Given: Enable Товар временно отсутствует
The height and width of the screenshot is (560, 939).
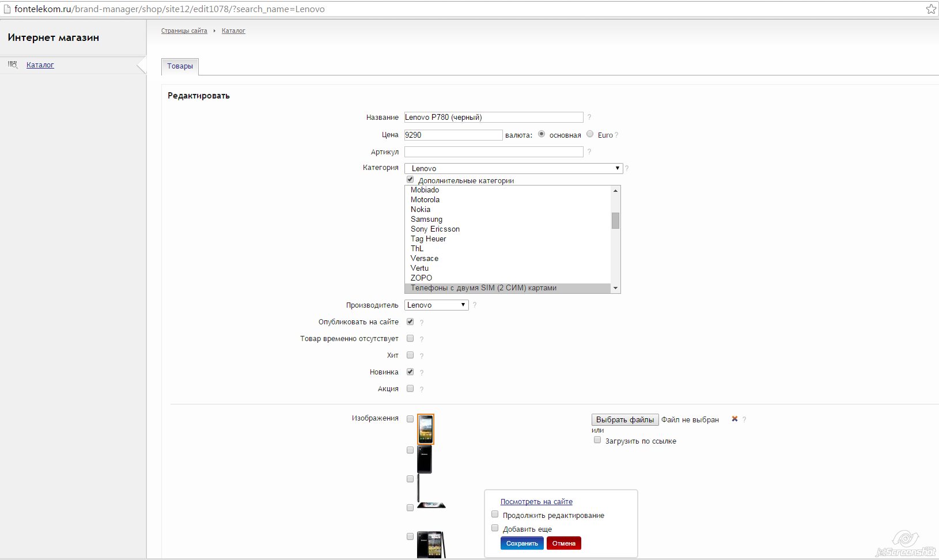Looking at the screenshot, I should pyautogui.click(x=410, y=338).
